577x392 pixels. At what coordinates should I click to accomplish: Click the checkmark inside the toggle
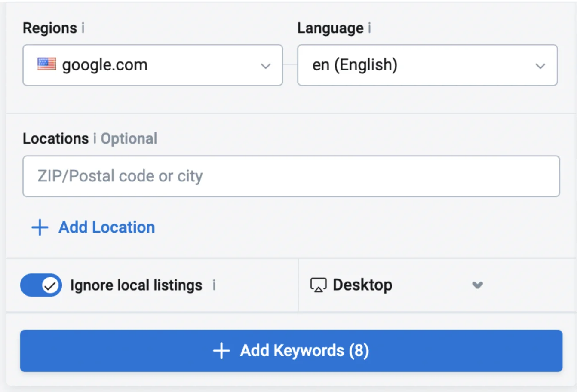(50, 285)
